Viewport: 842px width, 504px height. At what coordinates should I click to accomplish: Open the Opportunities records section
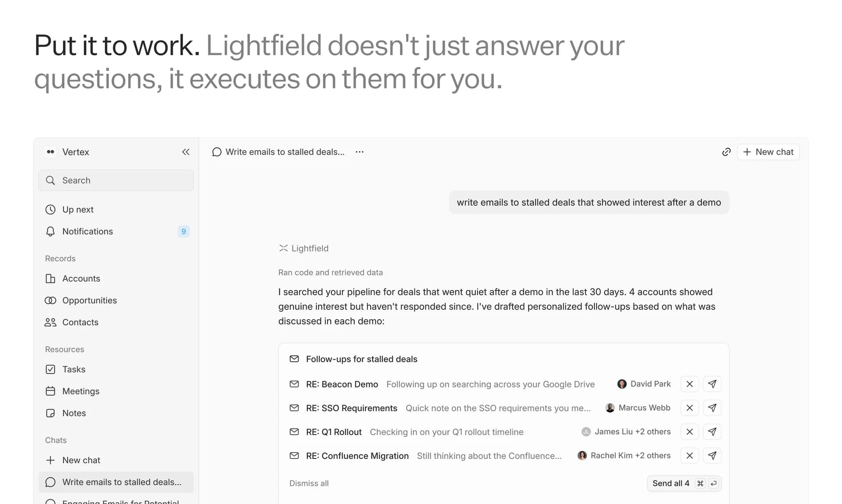pos(89,300)
